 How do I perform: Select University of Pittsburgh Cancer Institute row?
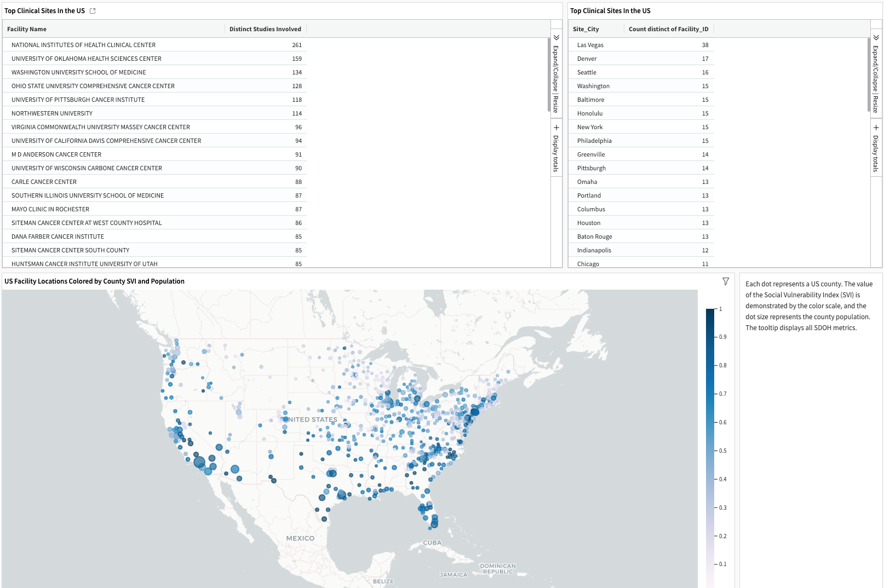tap(154, 100)
